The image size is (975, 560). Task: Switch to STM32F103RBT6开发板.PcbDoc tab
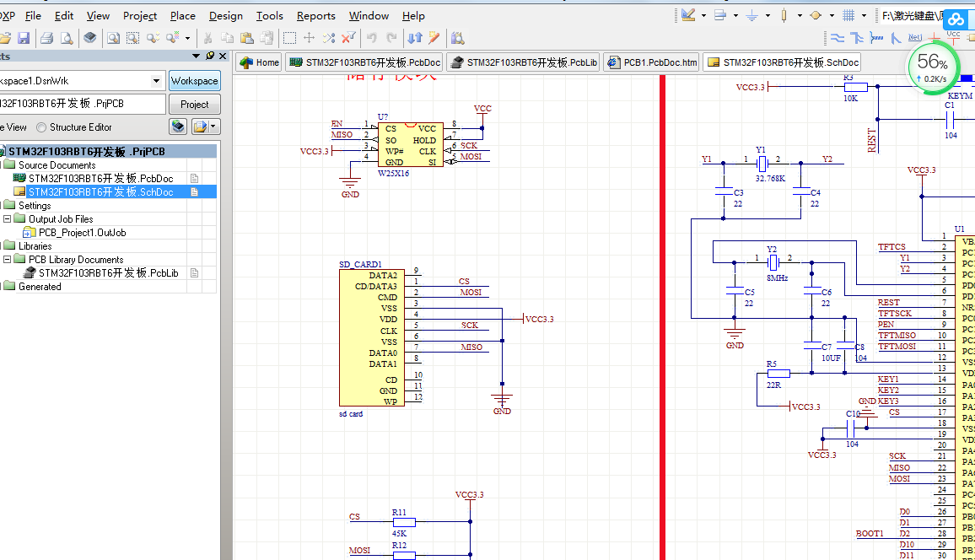pos(365,62)
